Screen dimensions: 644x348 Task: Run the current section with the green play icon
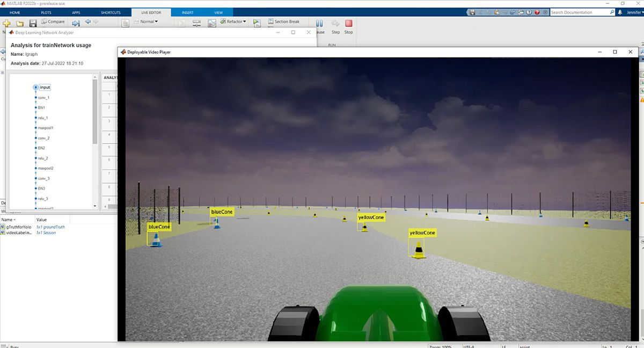click(256, 22)
